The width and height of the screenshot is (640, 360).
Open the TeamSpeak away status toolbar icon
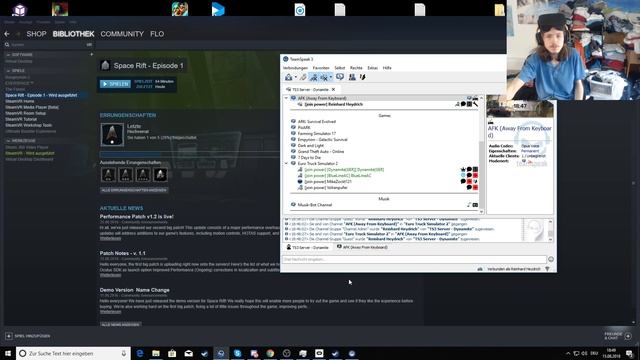pos(340,77)
